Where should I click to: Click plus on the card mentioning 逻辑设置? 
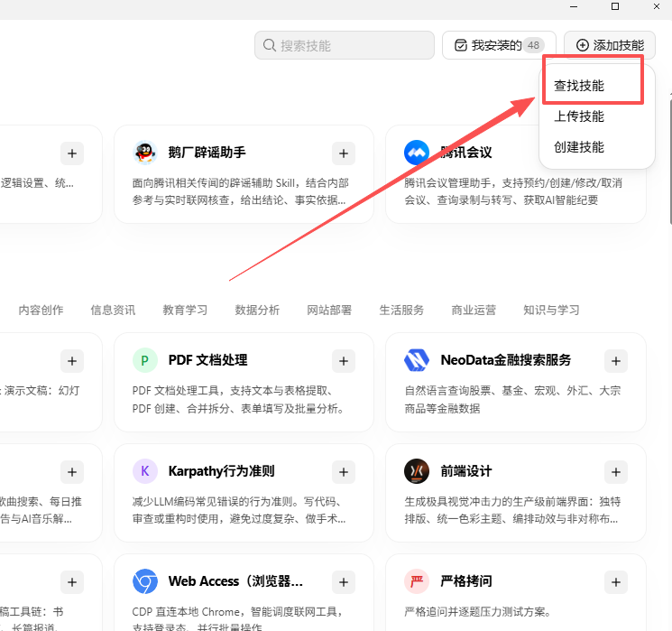click(x=72, y=153)
